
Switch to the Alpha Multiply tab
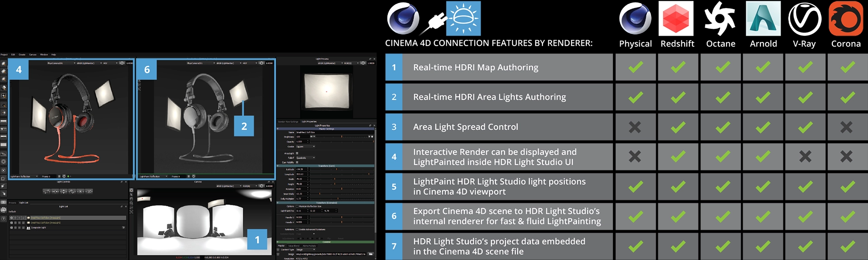coord(309,246)
